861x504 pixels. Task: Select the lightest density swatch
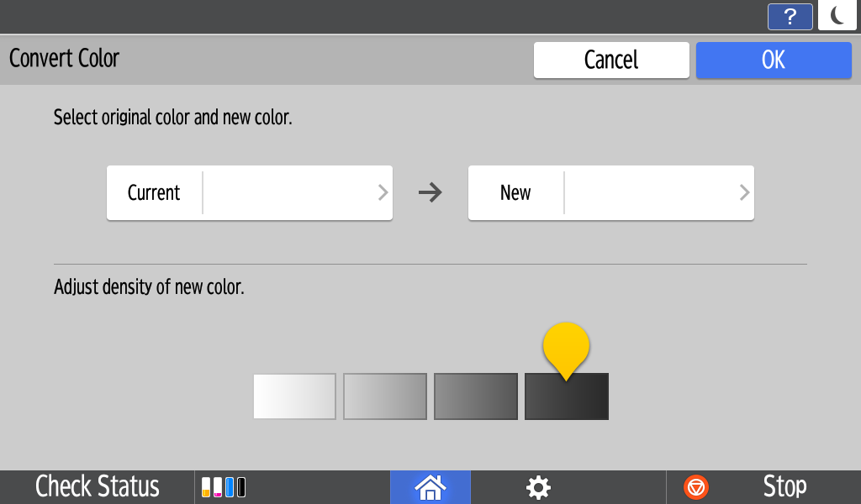tap(294, 396)
